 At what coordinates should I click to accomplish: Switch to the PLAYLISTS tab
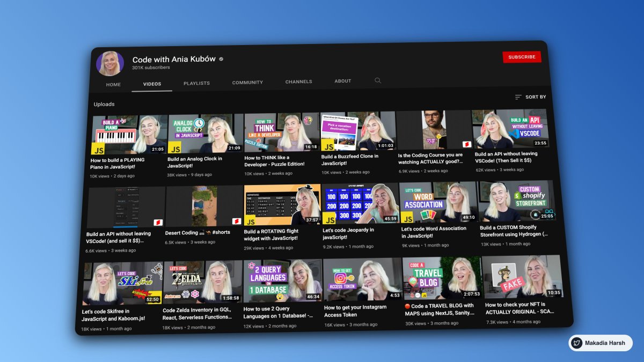pos(197,82)
